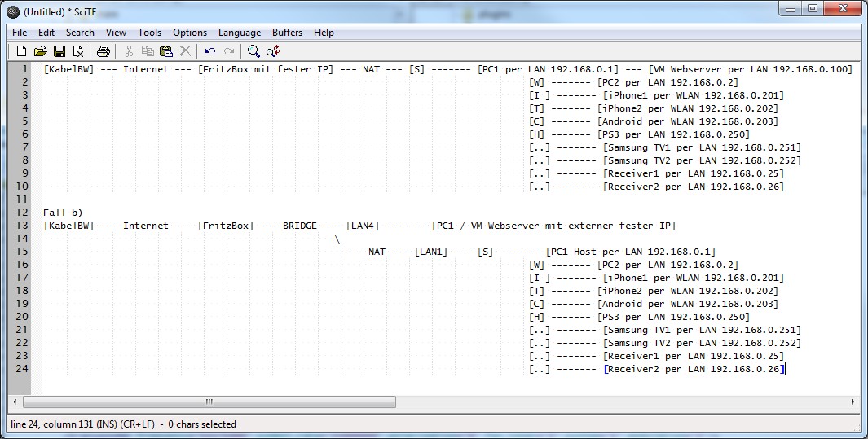Image resolution: width=868 pixels, height=439 pixels.
Task: Click the horizontal scrollbar left arrow
Action: pyautogui.click(x=15, y=402)
